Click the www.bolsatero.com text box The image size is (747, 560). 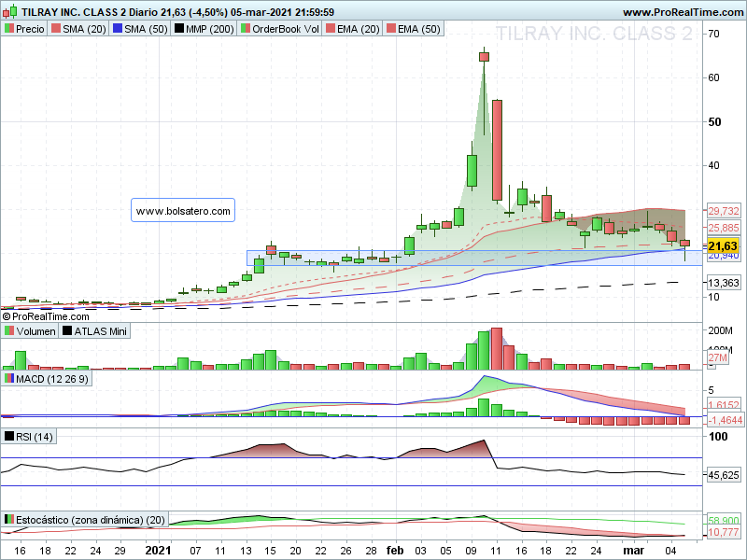tap(183, 211)
